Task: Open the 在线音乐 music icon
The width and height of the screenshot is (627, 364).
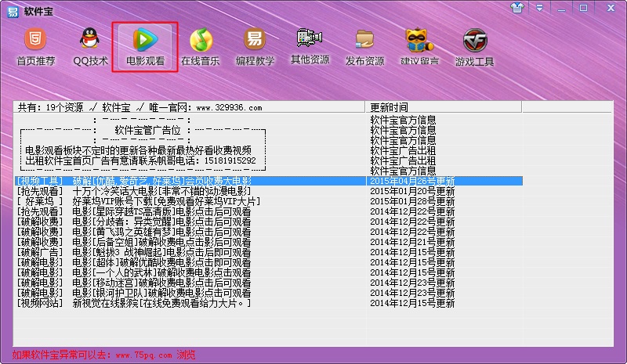Action: (x=201, y=46)
